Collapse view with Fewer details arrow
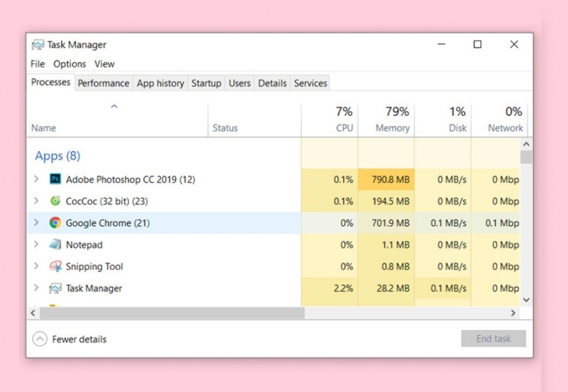The image size is (568, 392). pos(39,339)
